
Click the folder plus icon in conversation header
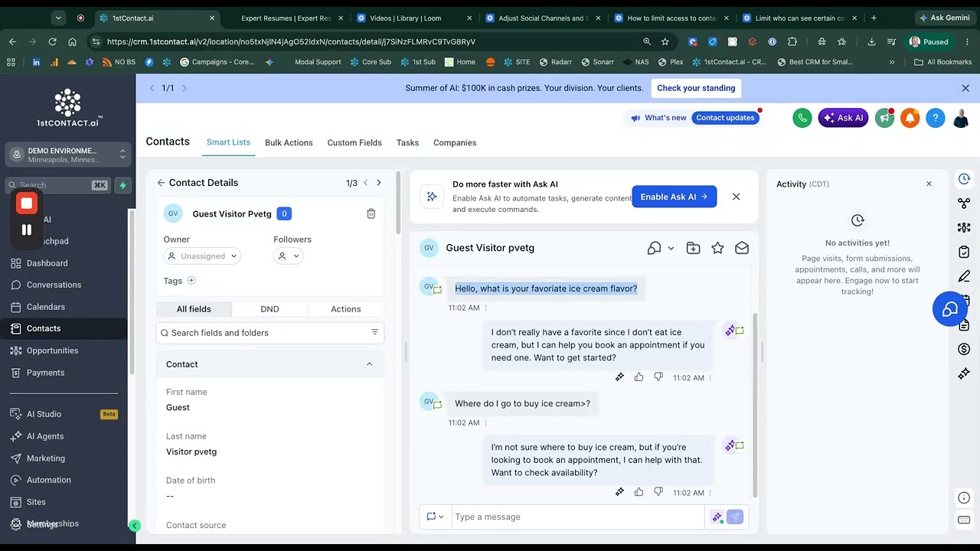point(693,248)
